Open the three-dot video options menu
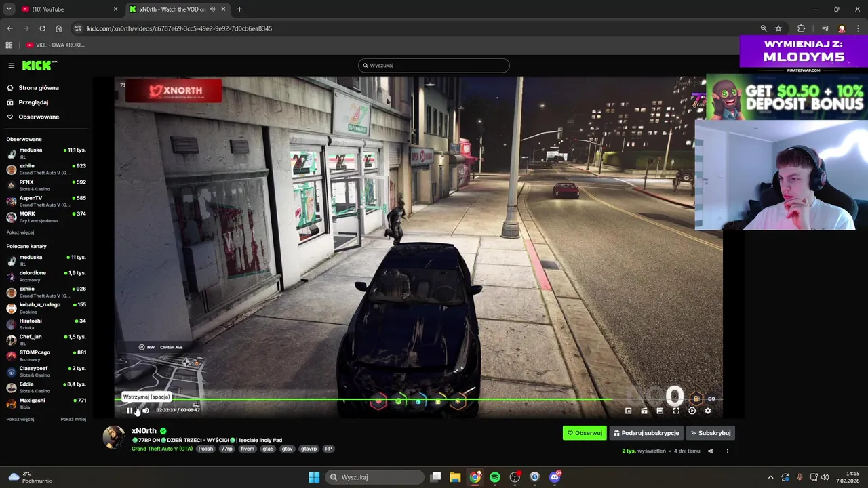Viewport: 868px width, 488px height. click(727, 451)
